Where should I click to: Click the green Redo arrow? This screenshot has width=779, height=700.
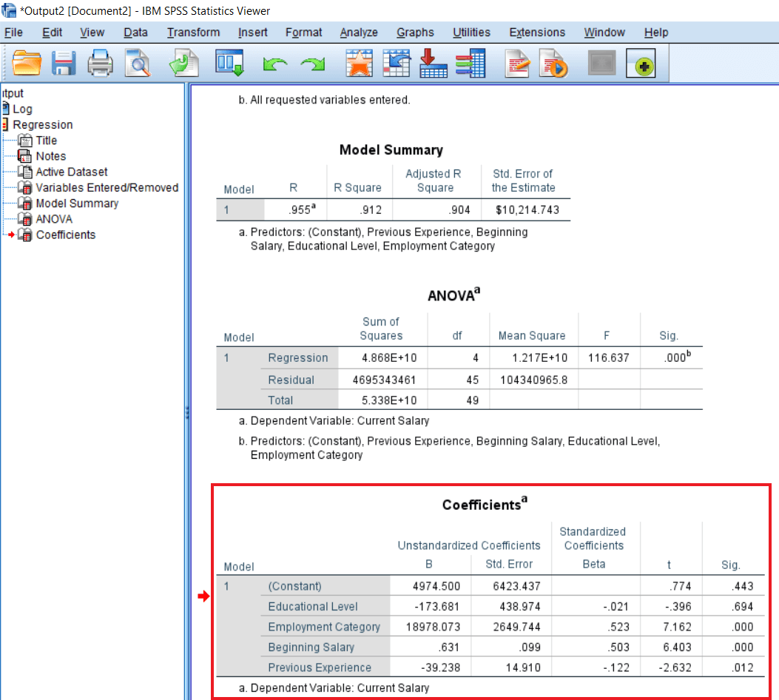coord(313,64)
